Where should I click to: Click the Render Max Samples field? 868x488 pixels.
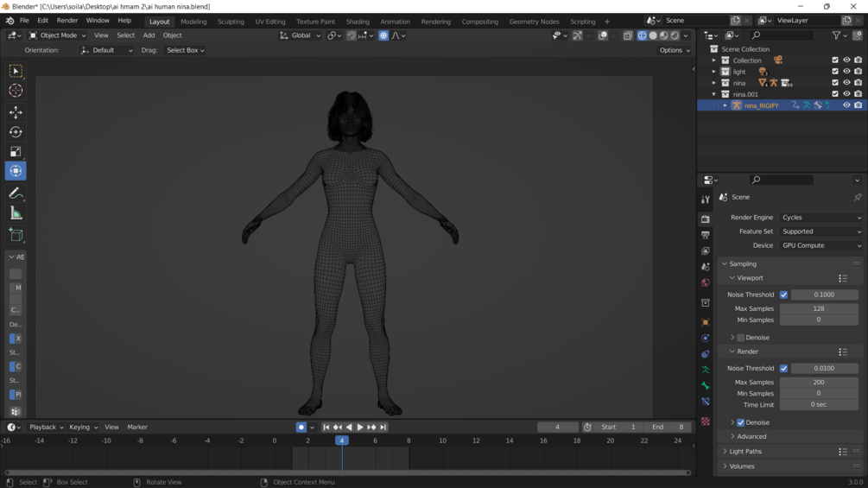[818, 382]
